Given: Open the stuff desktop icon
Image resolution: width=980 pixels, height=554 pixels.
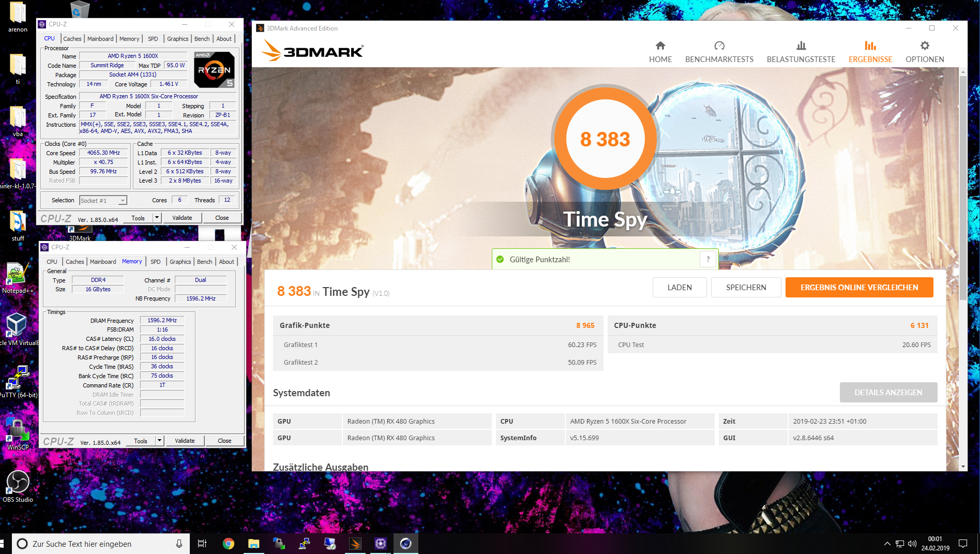Looking at the screenshot, I should click(18, 226).
